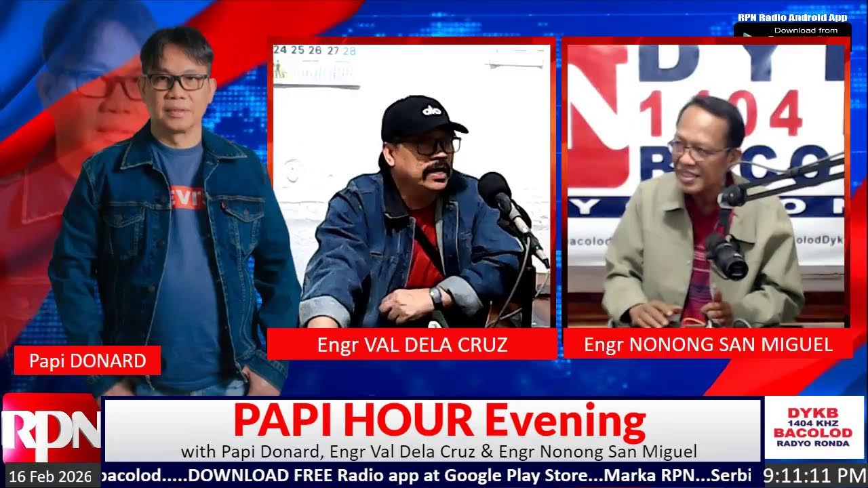Screen dimensions: 868x488
Task: Click the 'PAPI HOUR Evening' title
Action: point(439,421)
